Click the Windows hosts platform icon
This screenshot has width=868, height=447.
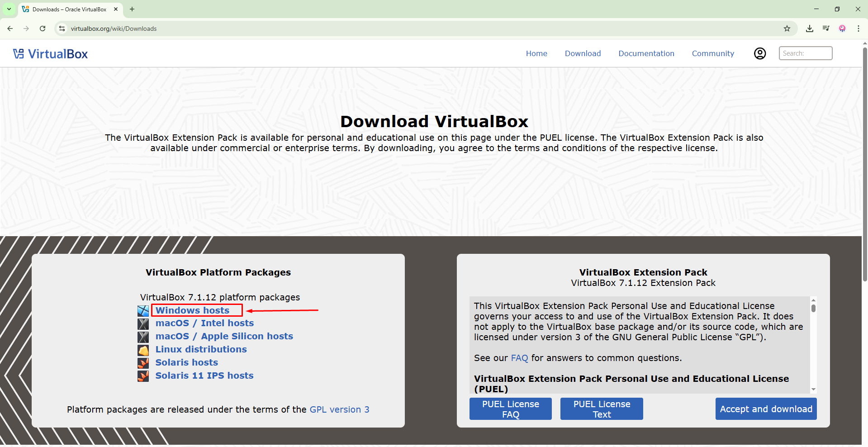pos(143,311)
